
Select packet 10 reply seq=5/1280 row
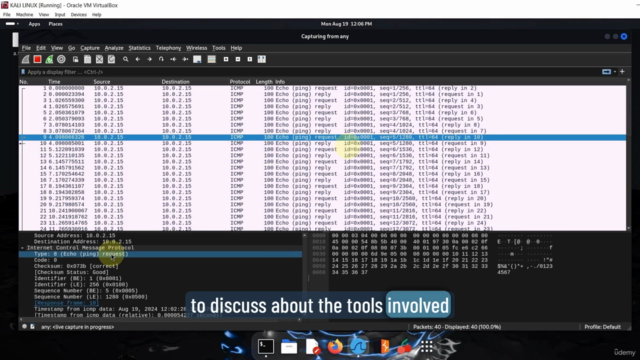coord(322,143)
